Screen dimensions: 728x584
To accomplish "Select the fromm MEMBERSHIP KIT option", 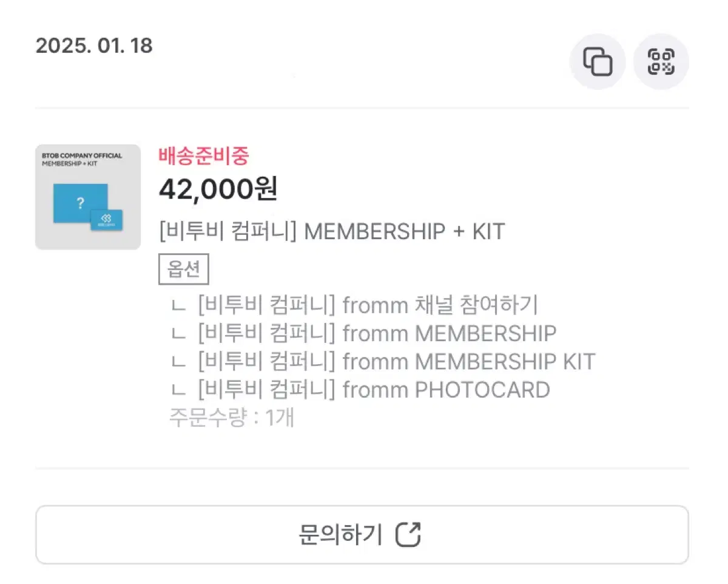I will coord(382,361).
